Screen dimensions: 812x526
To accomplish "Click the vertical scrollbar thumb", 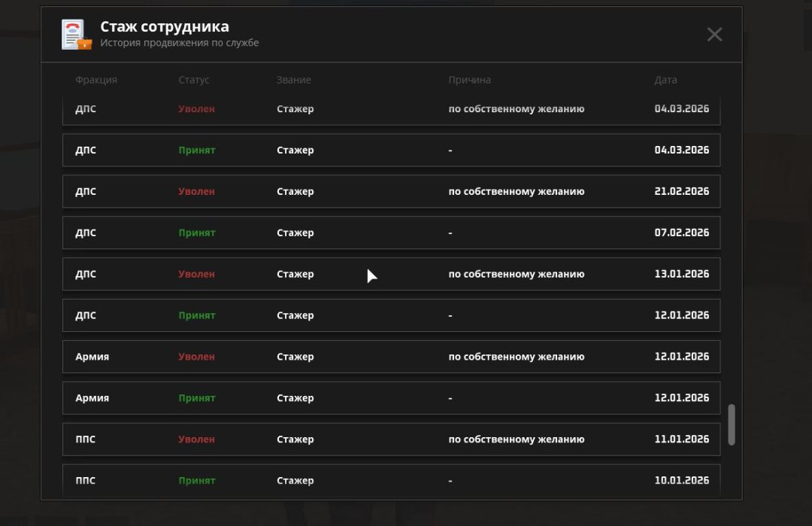I will 732,424.
